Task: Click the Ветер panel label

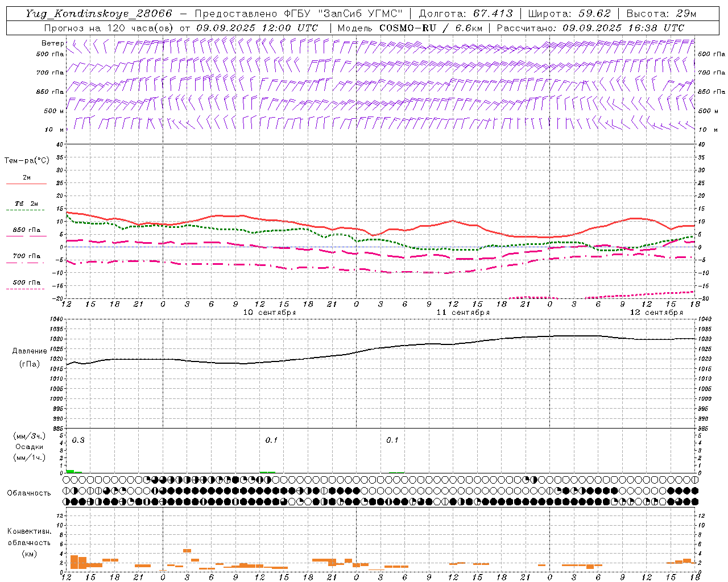Action: click(53, 43)
